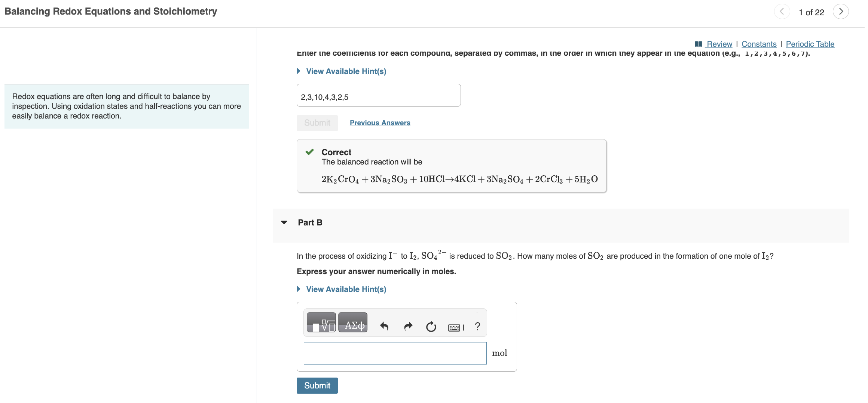
Task: Reset the answer using the circular refresh icon
Action: coord(431,326)
